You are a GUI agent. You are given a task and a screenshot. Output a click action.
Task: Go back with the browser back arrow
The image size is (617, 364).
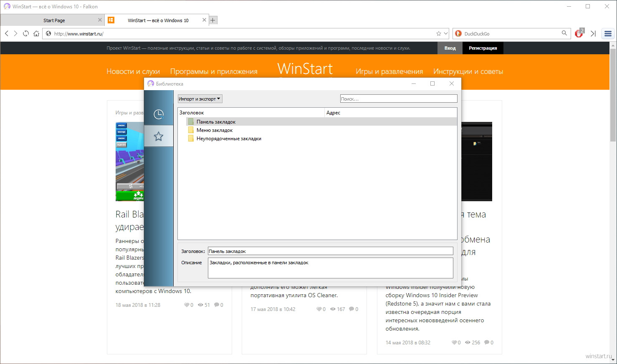[7, 33]
